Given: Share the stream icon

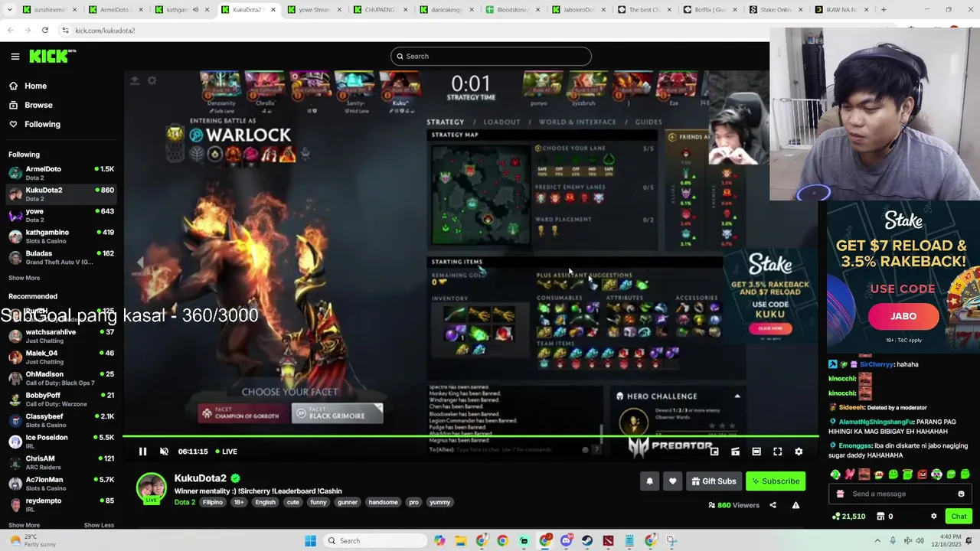Looking at the screenshot, I should pyautogui.click(x=773, y=505).
